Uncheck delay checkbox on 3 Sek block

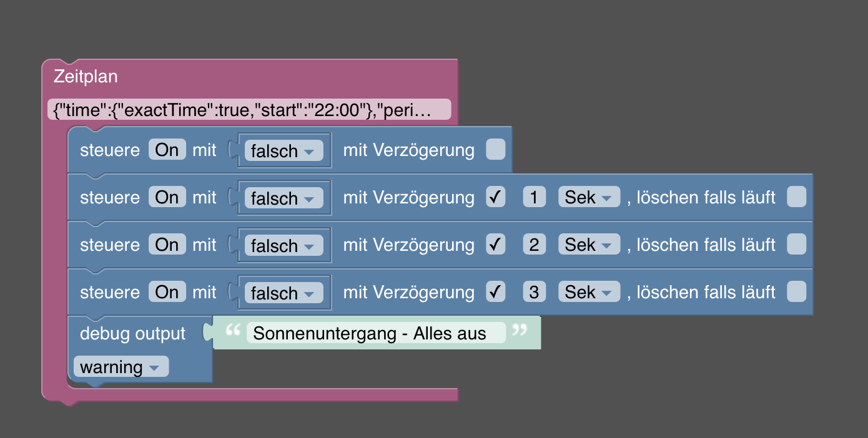[496, 292]
